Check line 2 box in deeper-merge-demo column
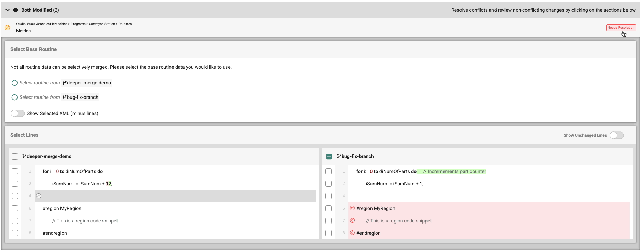This screenshot has height=252, width=644. (x=15, y=184)
